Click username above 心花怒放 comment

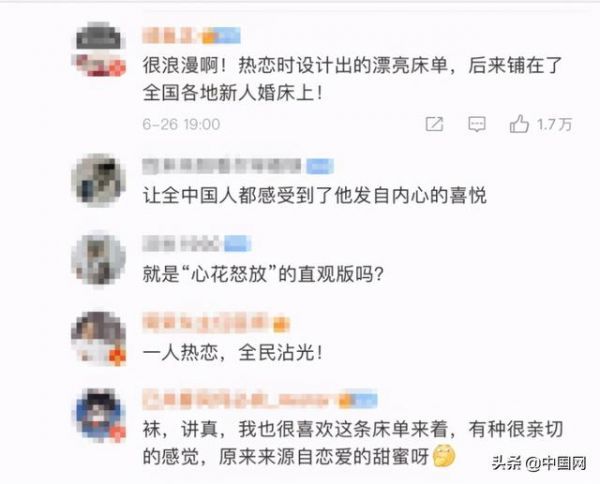coord(182,244)
